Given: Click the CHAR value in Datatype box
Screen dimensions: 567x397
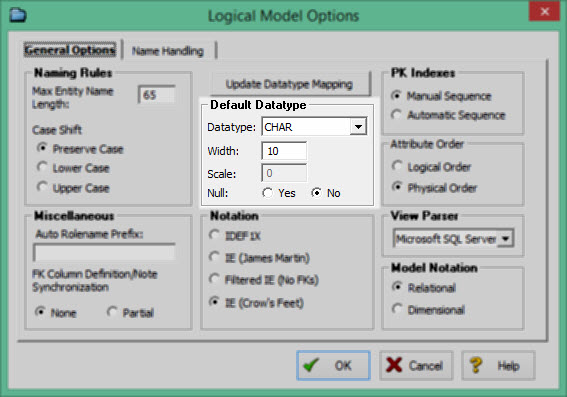Looking at the screenshot, I should click(x=278, y=127).
